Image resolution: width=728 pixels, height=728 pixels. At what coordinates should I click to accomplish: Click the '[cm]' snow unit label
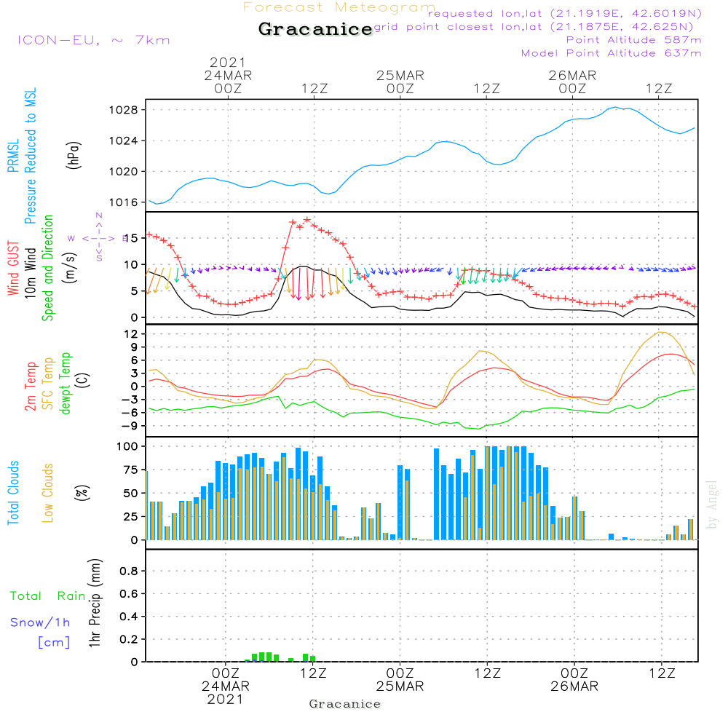coord(54,643)
